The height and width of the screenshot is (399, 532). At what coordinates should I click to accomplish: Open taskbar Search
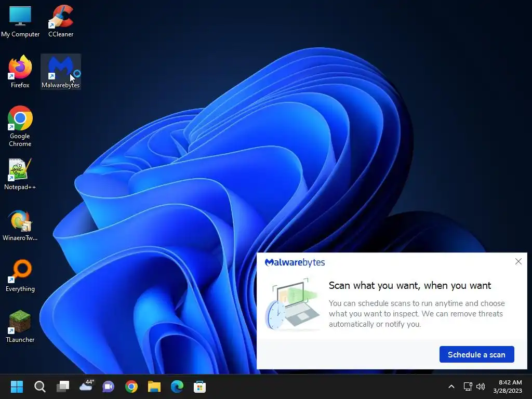[39, 387]
